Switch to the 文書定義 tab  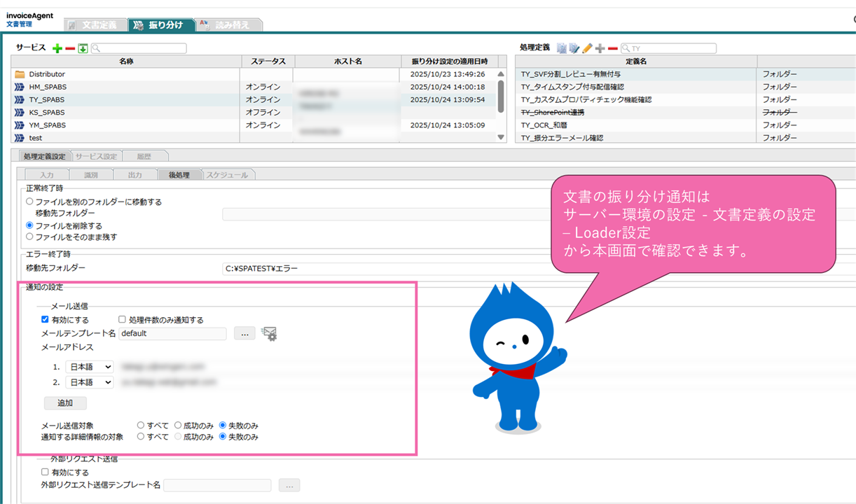(96, 25)
